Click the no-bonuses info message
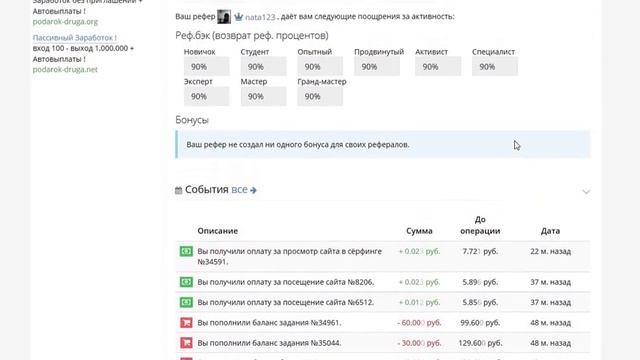Viewport: 640px width, 360px height. tap(383, 144)
